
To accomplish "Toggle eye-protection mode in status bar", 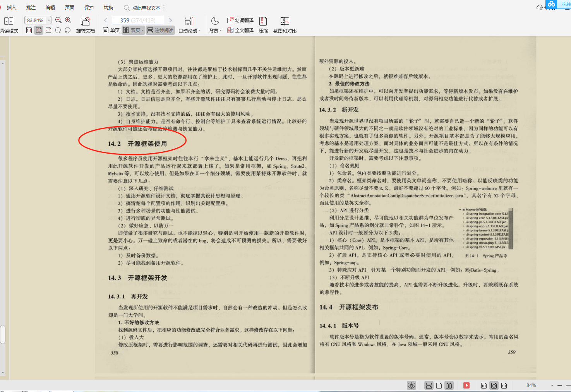I will pos(412,385).
